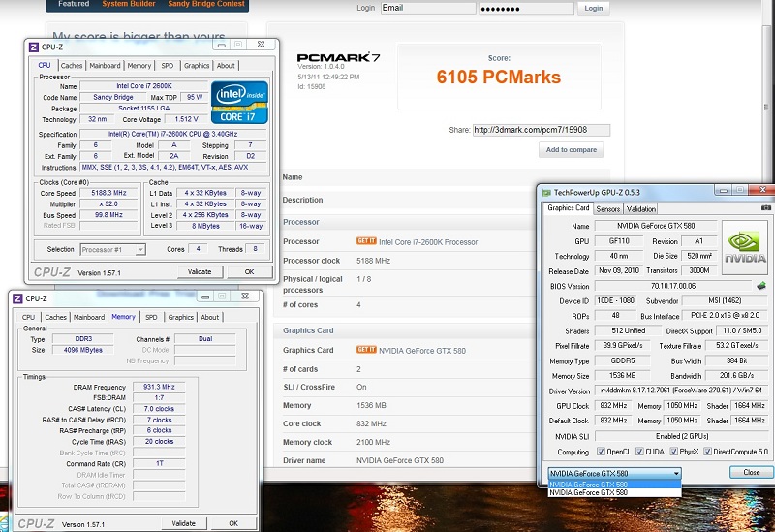
Task: Click the browser page vertical scrollbar
Action: coord(765,107)
